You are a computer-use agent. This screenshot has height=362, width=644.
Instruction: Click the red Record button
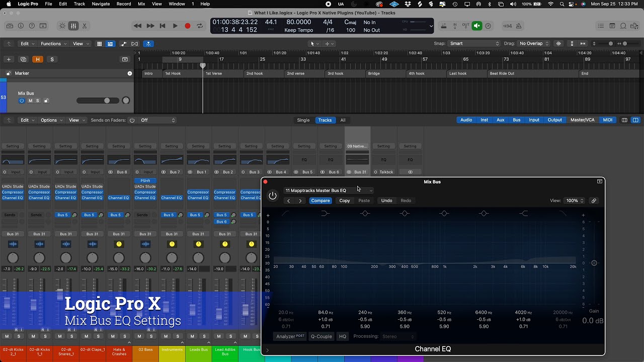[188, 26]
